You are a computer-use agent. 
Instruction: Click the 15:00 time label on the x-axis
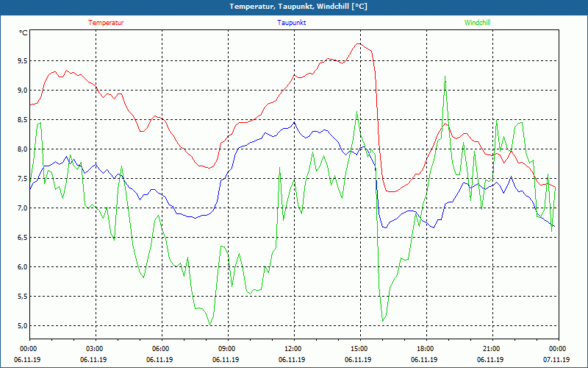pyautogui.click(x=360, y=349)
